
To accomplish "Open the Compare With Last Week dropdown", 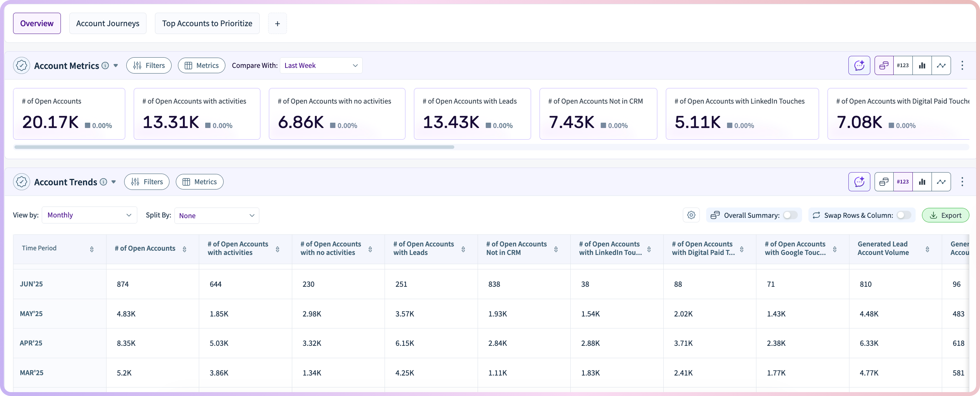I will point(321,65).
